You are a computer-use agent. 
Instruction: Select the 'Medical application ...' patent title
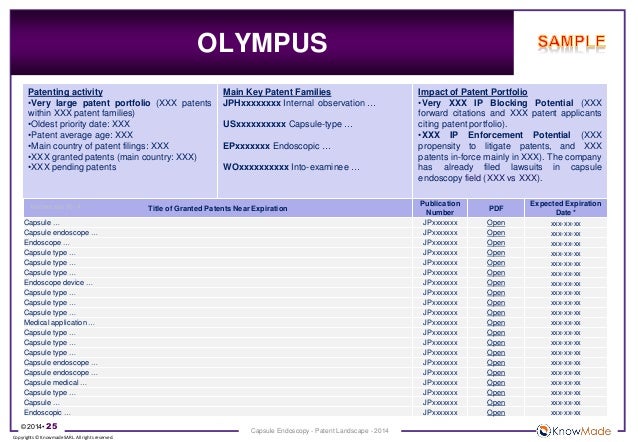coord(59,322)
